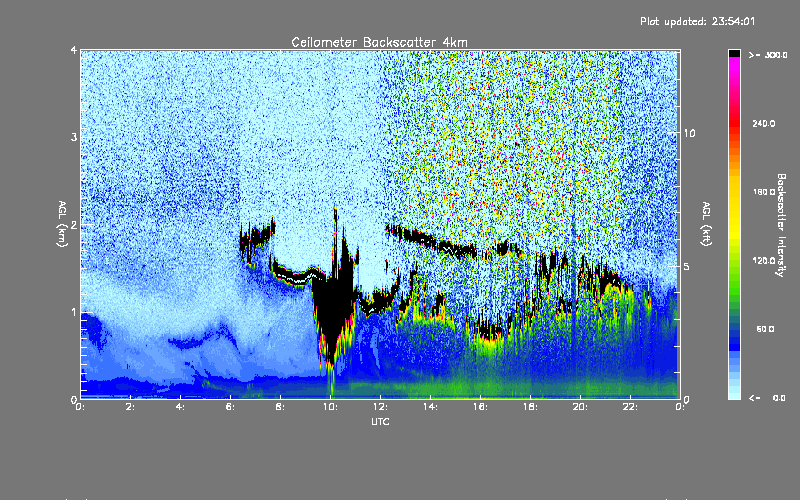The height and width of the screenshot is (500, 800).
Task: Click the cloud layer near 2 km at 7 UTC
Action: (x=257, y=236)
